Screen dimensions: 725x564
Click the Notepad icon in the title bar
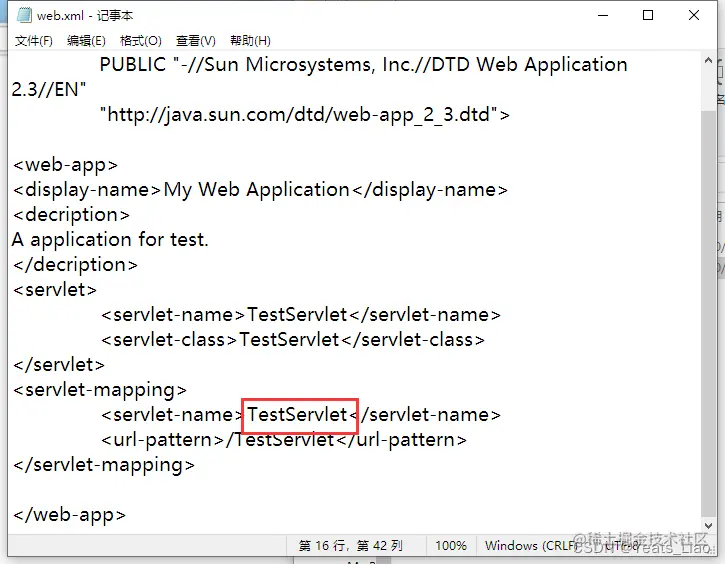pos(24,15)
